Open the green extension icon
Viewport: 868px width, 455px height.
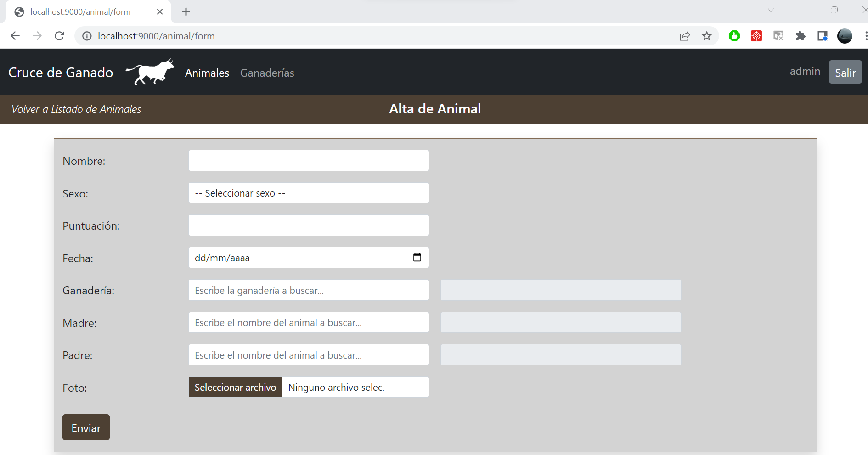(x=734, y=36)
